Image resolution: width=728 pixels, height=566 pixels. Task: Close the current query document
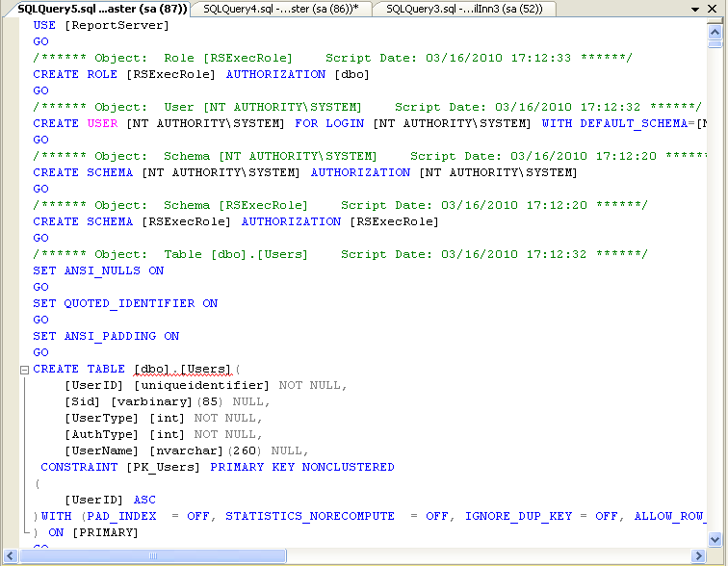coord(712,9)
